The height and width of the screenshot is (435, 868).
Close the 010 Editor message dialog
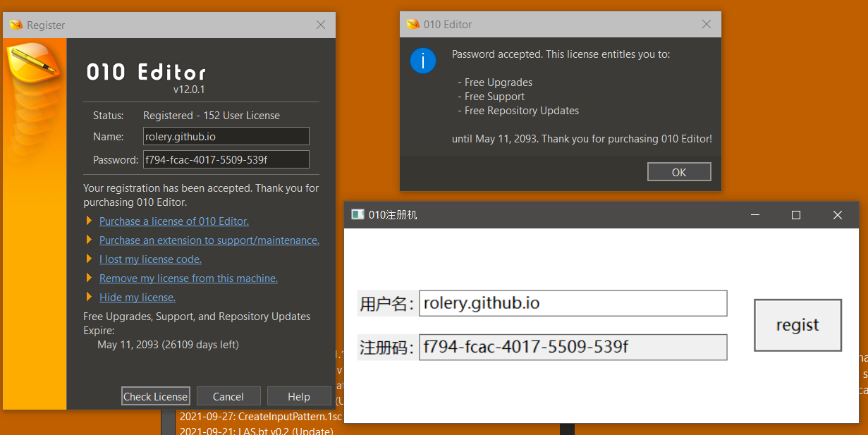[707, 25]
